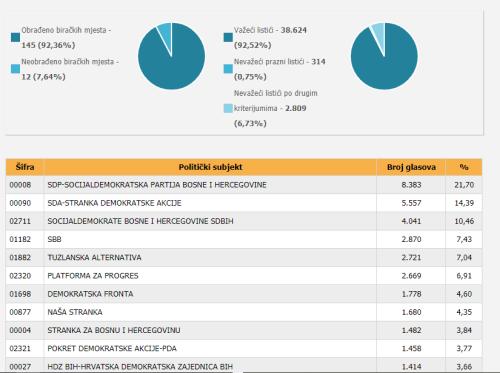Click percentage value 7,04
The width and height of the screenshot is (500, 373).
[464, 258]
